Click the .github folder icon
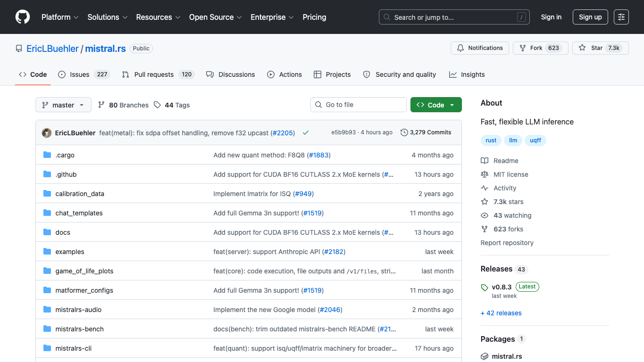The width and height of the screenshot is (644, 362). pos(47,174)
